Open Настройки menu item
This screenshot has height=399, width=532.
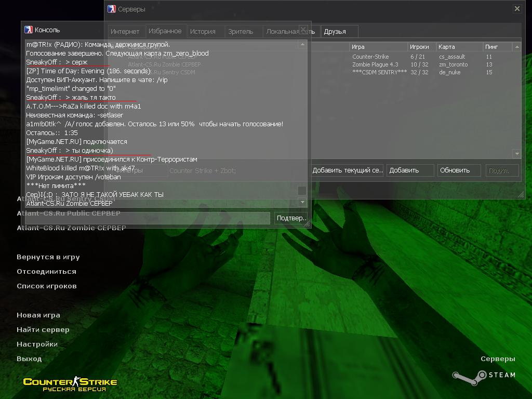pyautogui.click(x=37, y=344)
